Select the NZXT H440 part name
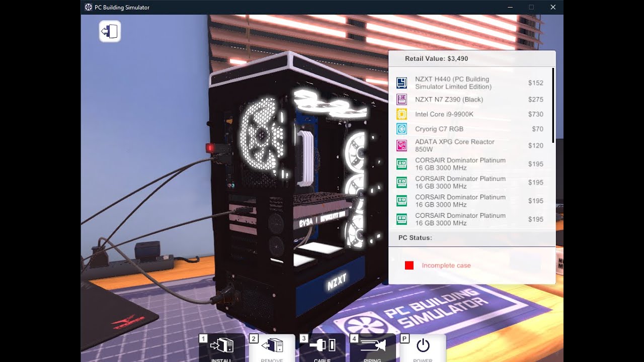Screen dimensions: 644x362 (x=453, y=83)
